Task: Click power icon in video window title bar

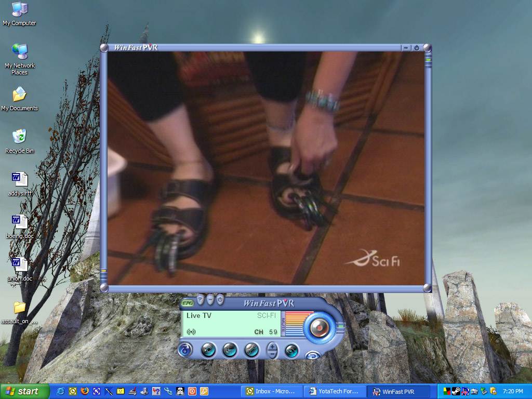Action: 417,48
